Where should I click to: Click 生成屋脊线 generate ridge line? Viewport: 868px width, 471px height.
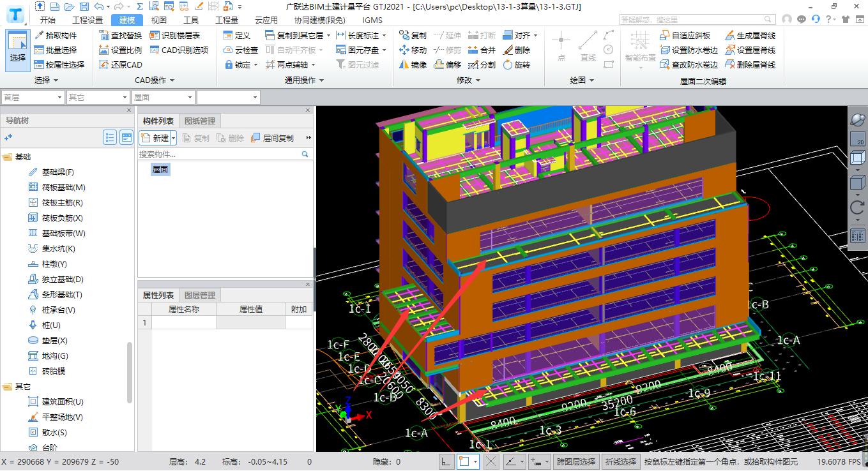pos(750,35)
